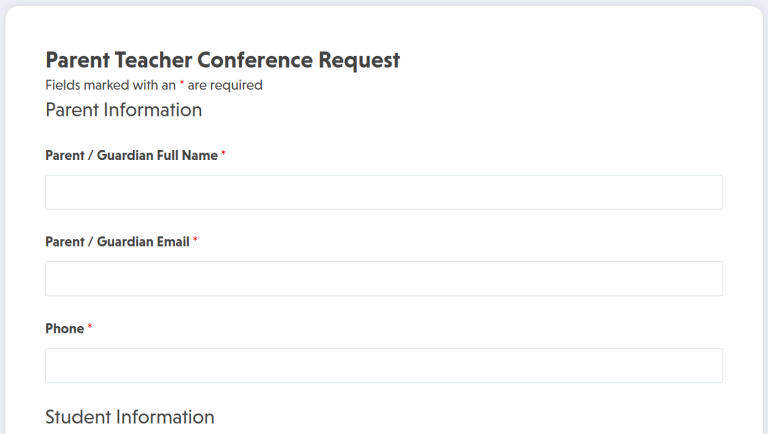
Task: Click the red asterisk in the required-fields note
Action: click(181, 85)
